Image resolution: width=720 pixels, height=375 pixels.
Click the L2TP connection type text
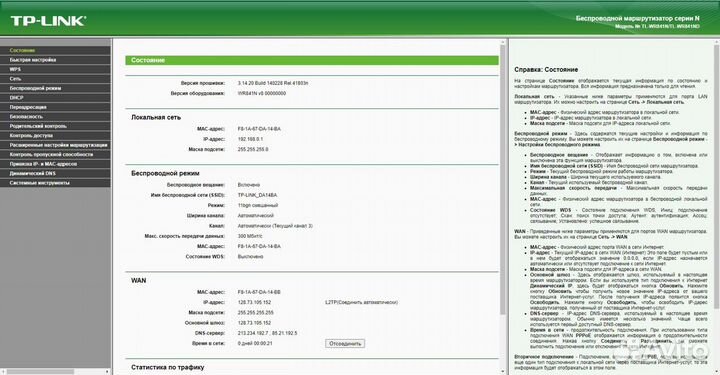[361, 302]
